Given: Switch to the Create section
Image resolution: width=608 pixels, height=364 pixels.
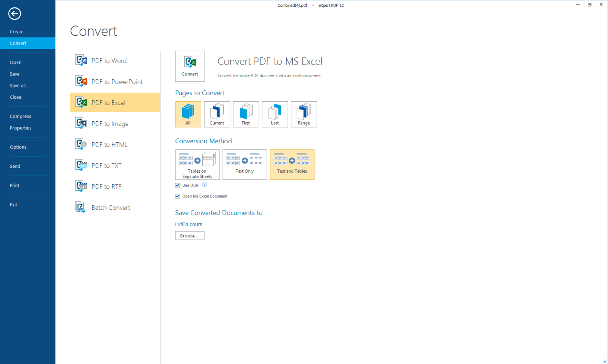Looking at the screenshot, I should [x=17, y=32].
